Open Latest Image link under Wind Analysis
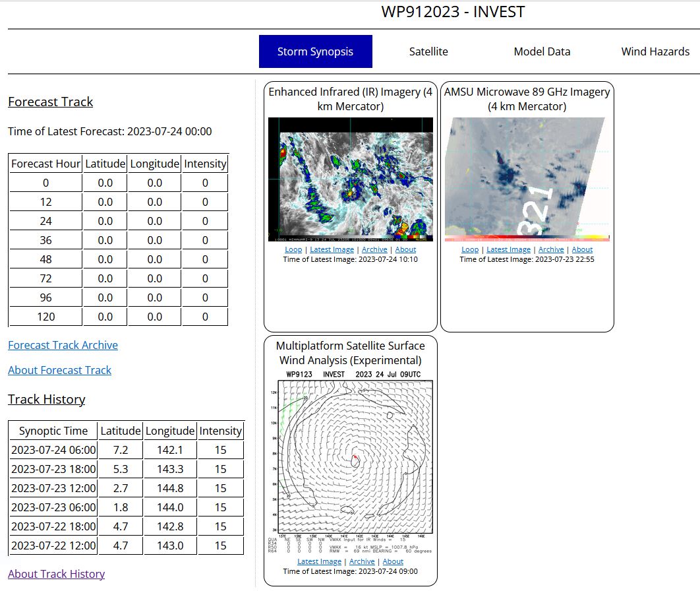The width and height of the screenshot is (700, 595). (319, 561)
